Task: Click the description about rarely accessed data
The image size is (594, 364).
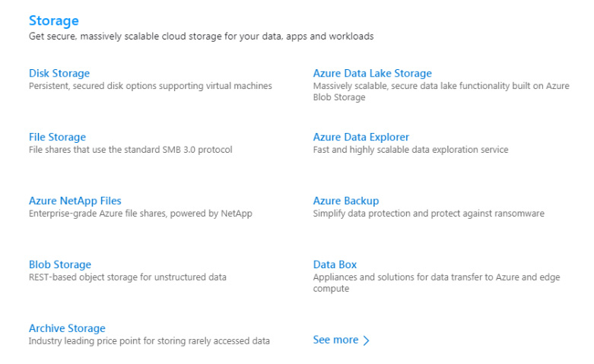Action: point(149,341)
